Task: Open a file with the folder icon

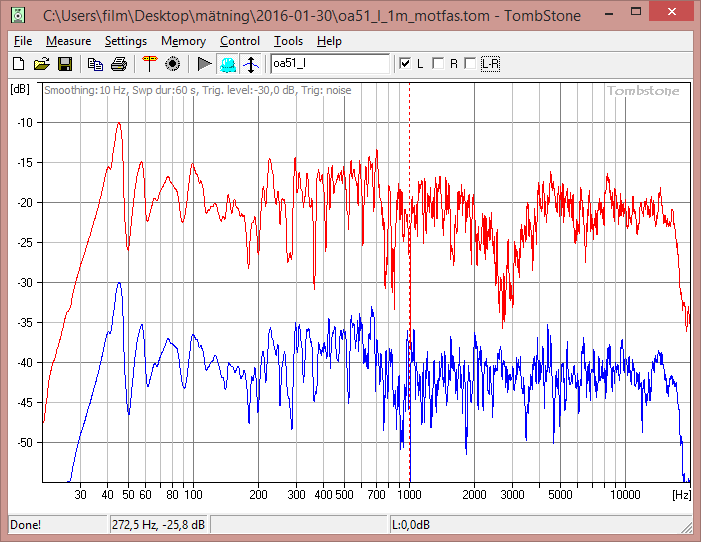Action: tap(42, 64)
